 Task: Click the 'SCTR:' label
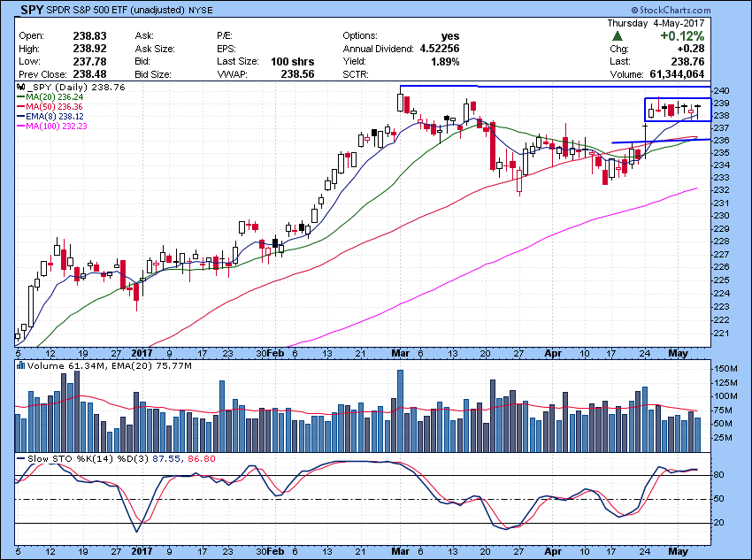tap(356, 74)
